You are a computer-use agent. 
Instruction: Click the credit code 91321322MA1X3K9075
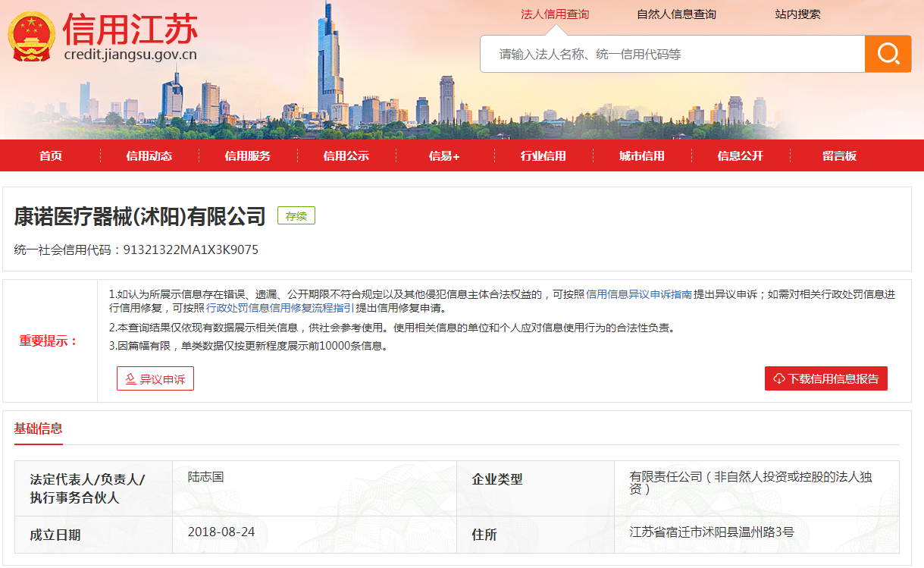(190, 249)
